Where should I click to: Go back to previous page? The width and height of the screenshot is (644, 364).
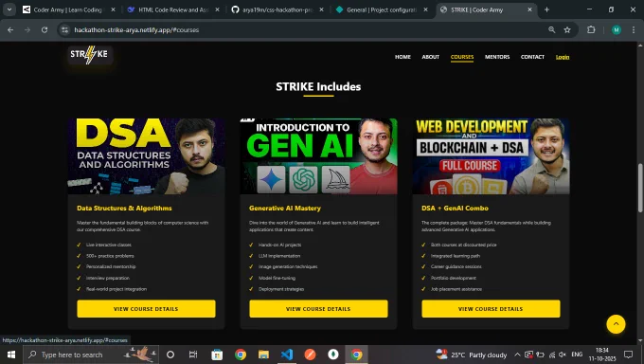click(10, 29)
